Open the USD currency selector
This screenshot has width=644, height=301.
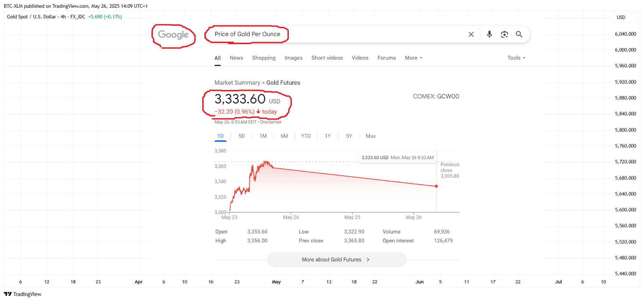625,17
